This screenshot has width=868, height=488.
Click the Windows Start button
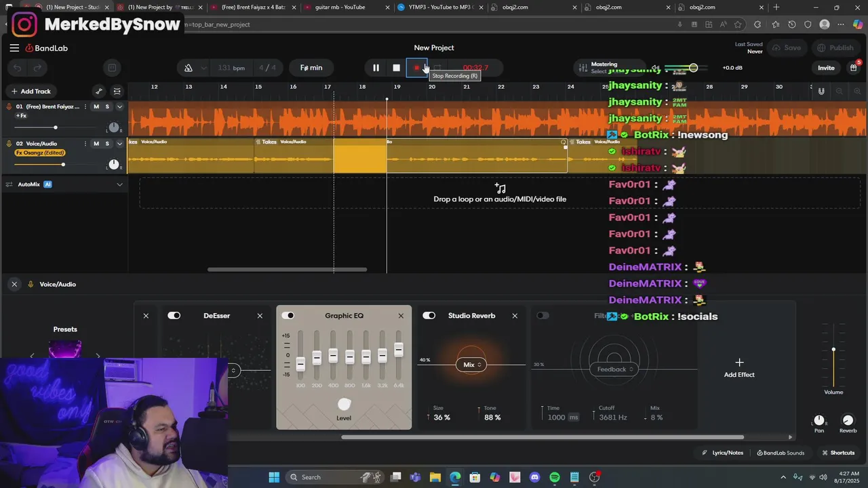click(274, 477)
